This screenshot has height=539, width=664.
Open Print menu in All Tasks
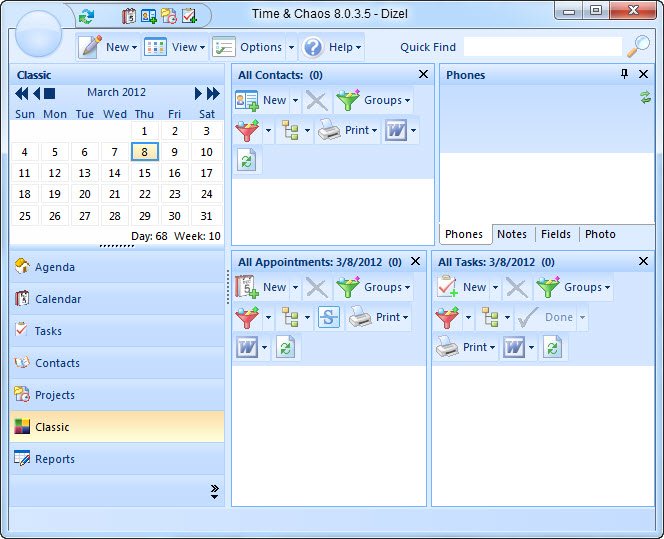click(x=466, y=347)
